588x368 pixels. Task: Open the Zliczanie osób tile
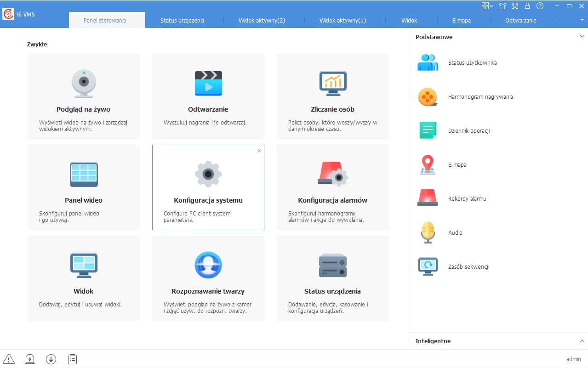coord(332,96)
